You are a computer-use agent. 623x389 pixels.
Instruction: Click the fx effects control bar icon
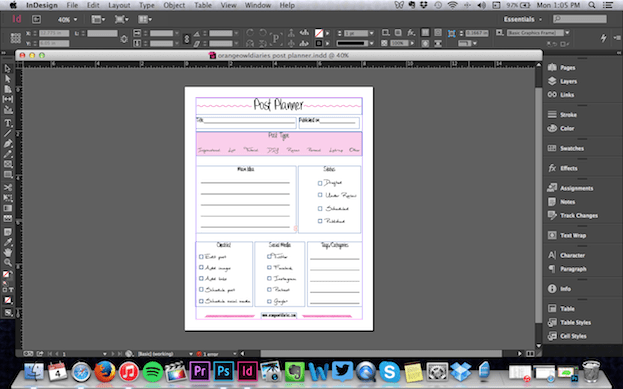click(411, 33)
